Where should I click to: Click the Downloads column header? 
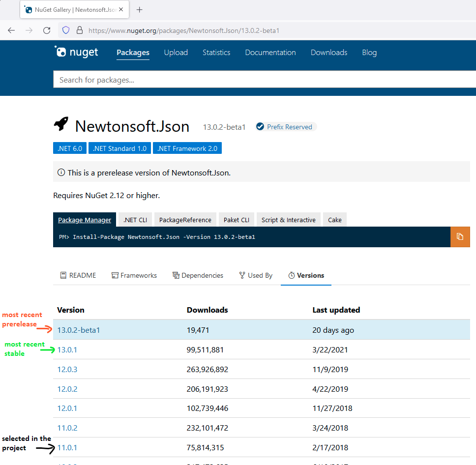tap(208, 310)
